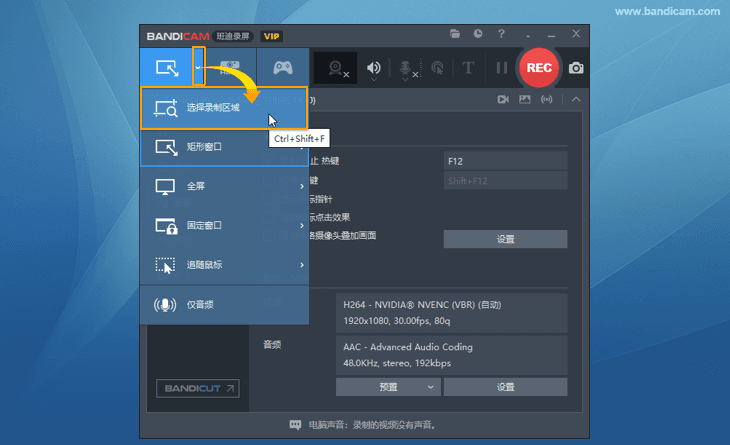
Task: Click the pause recording button
Action: click(x=501, y=68)
